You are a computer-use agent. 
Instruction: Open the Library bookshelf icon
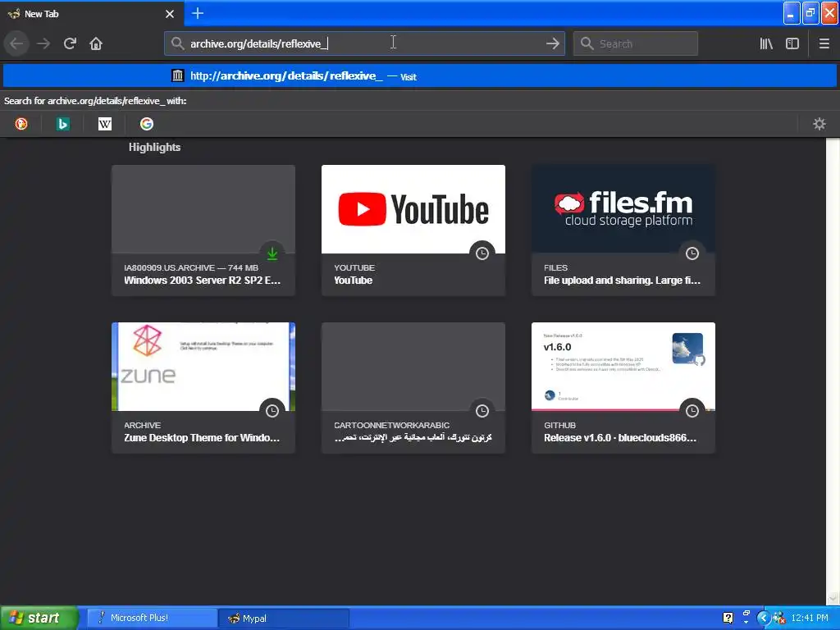766,43
